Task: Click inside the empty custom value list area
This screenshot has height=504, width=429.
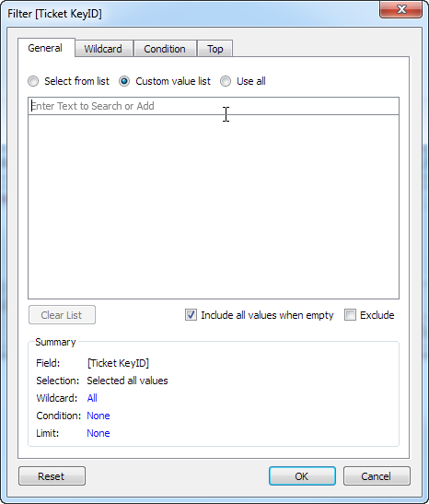Action: [x=214, y=206]
